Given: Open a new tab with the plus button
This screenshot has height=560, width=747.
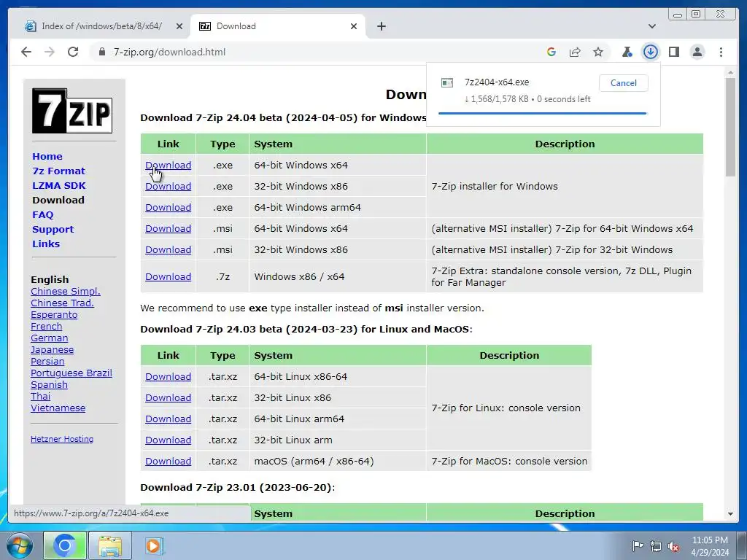Looking at the screenshot, I should [x=381, y=26].
